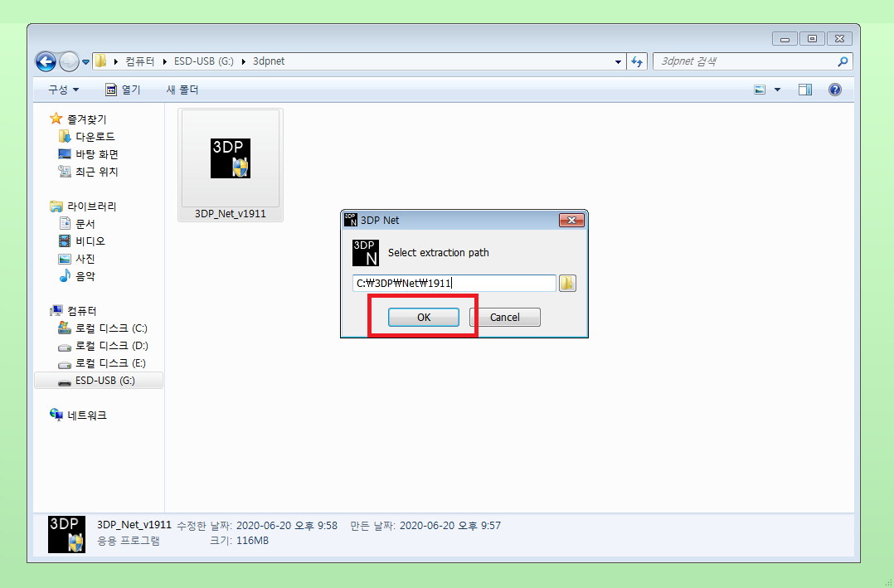Click modified date 2020-06-20 오후 9:58
894x588 pixels.
pos(287,525)
